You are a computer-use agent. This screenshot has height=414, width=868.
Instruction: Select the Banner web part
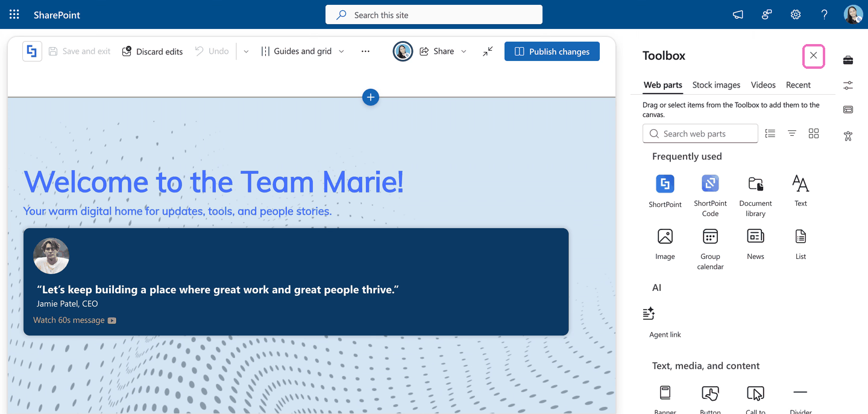pos(665,399)
